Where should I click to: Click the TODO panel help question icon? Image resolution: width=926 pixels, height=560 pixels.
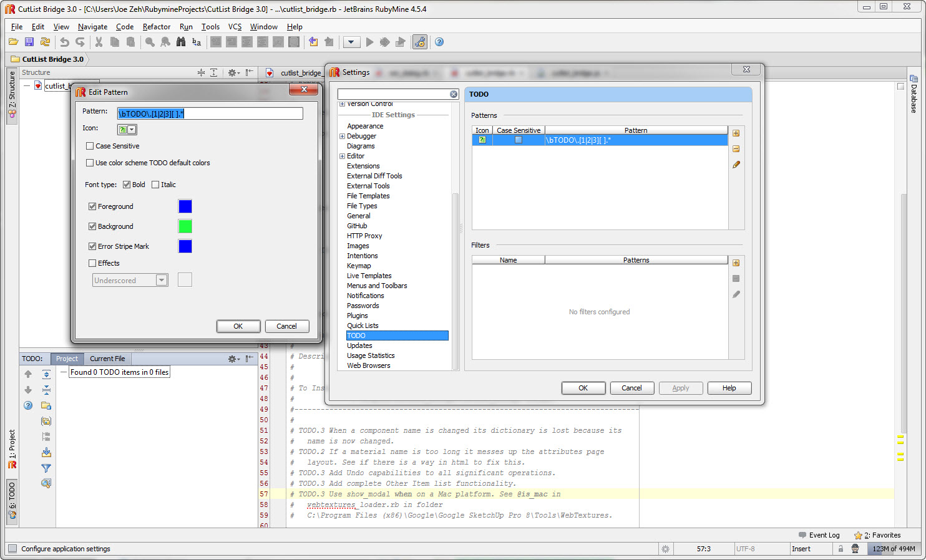point(28,405)
